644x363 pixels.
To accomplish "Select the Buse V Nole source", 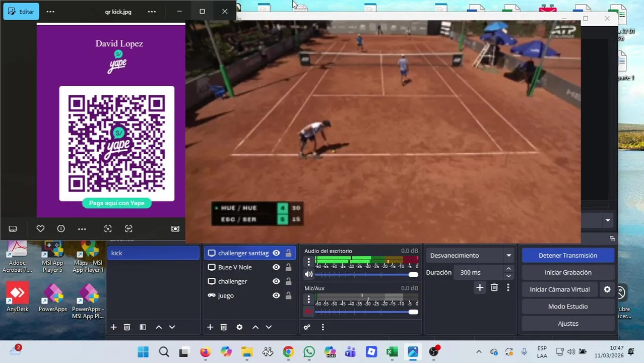I will point(235,267).
